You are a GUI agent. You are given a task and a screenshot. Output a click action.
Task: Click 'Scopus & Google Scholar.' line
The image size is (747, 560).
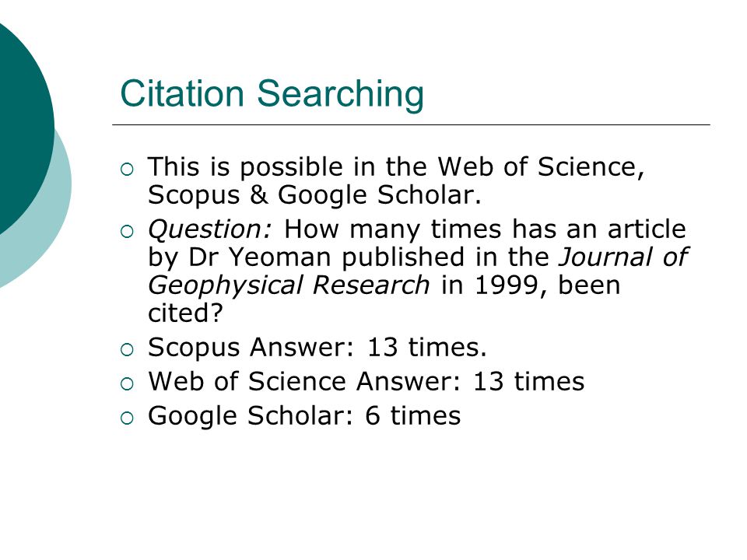[314, 195]
